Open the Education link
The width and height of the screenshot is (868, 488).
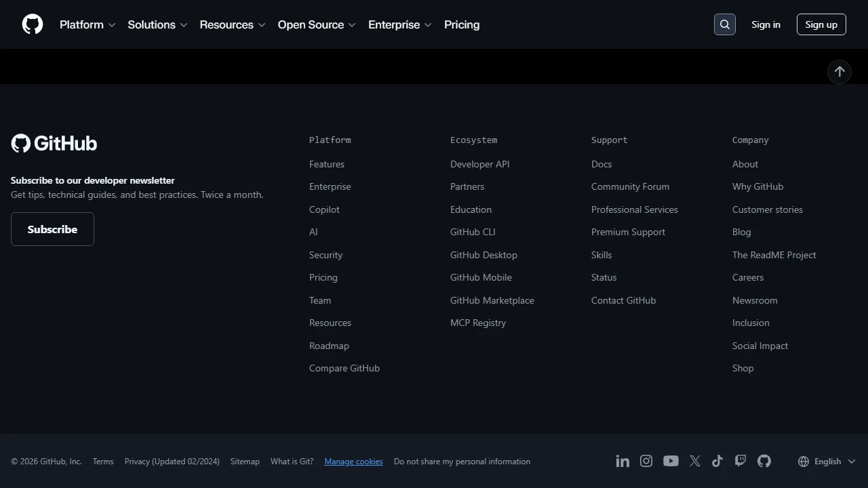pyautogui.click(x=471, y=209)
